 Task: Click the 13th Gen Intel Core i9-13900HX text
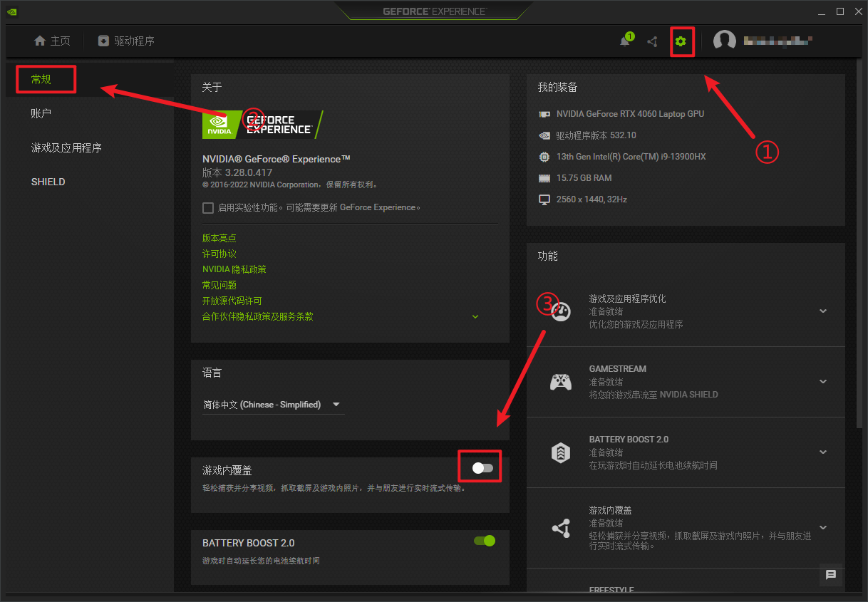631,157
